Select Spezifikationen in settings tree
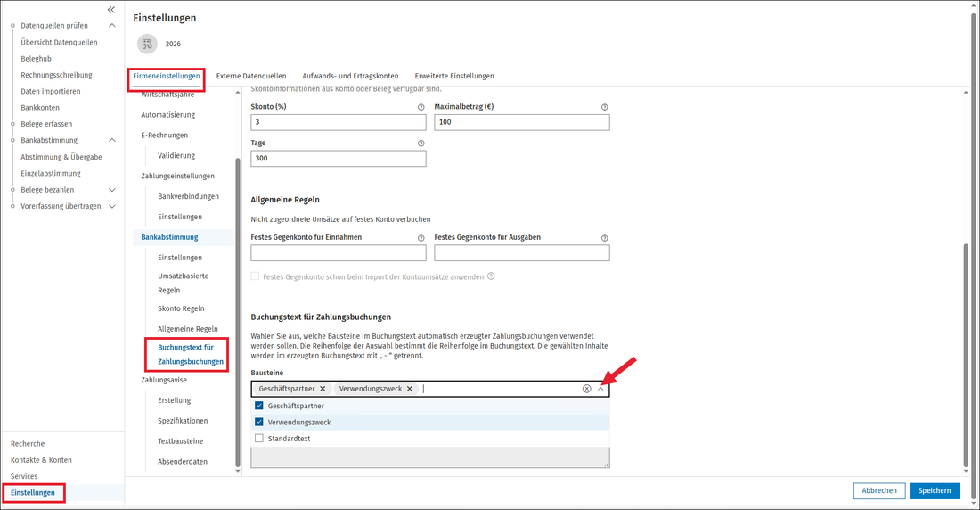Viewport: 980px width, 510px height. click(183, 421)
